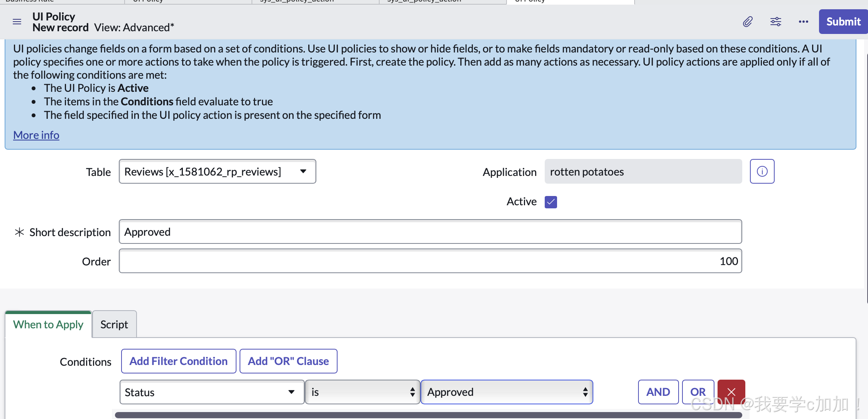
Task: Click into the Short description field
Action: [430, 232]
